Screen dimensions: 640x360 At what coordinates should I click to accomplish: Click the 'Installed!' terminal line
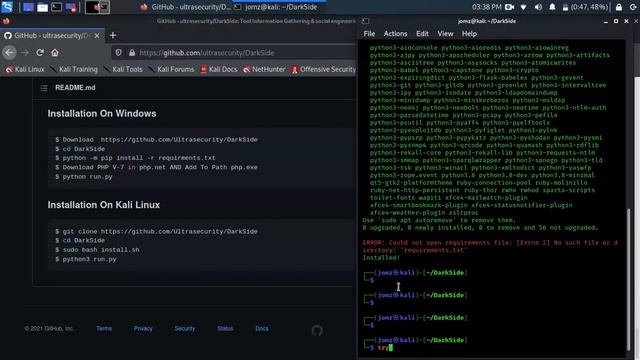(x=381, y=258)
